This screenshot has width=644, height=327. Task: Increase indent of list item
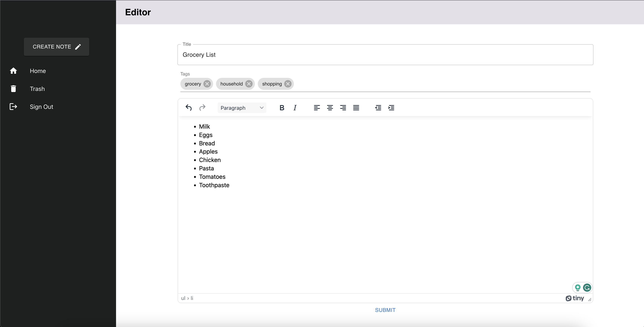coord(391,108)
